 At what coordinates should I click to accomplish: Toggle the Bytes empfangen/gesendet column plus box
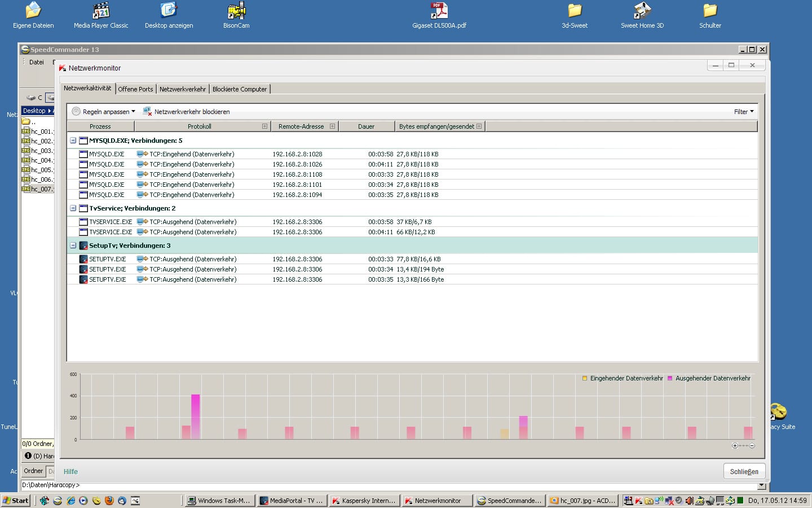(479, 126)
